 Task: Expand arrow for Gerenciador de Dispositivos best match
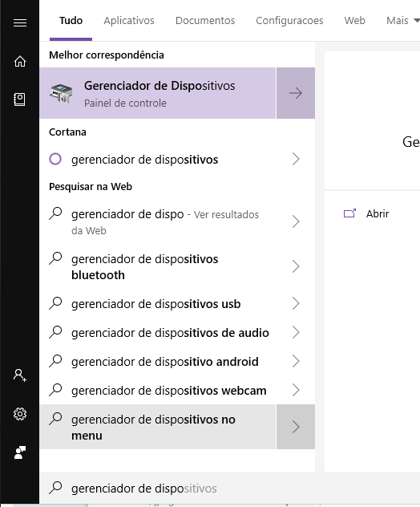tap(296, 93)
